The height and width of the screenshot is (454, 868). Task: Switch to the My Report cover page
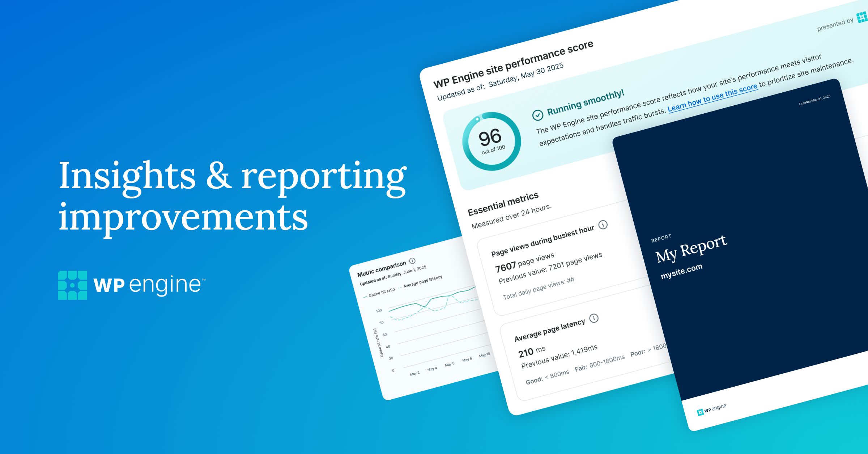pos(691,250)
